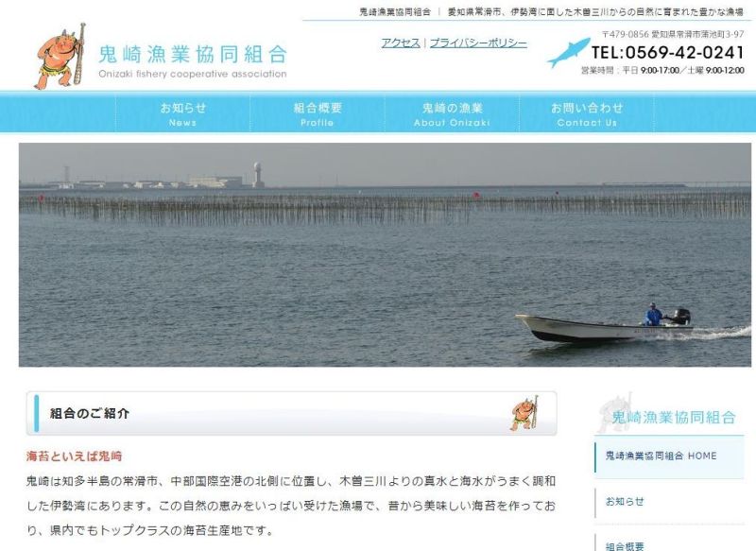Click the small oni icon in 組合のご紹介 heading
This screenshot has width=756, height=551.
[x=524, y=413]
